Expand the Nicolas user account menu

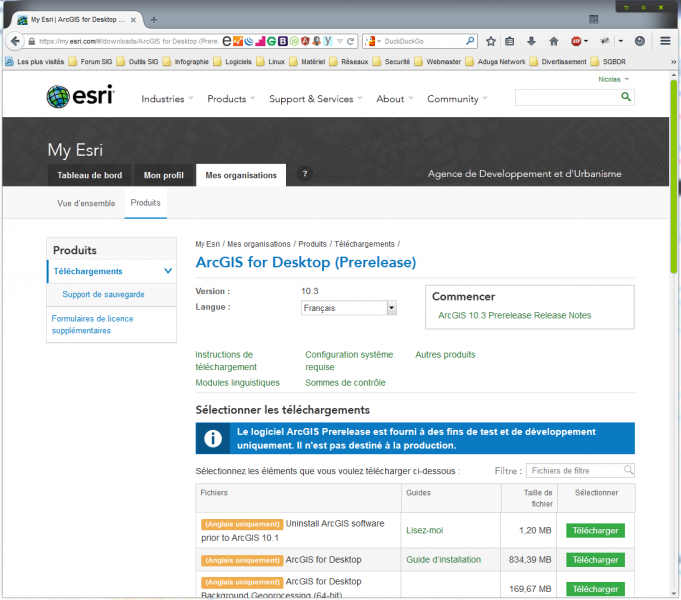[613, 79]
